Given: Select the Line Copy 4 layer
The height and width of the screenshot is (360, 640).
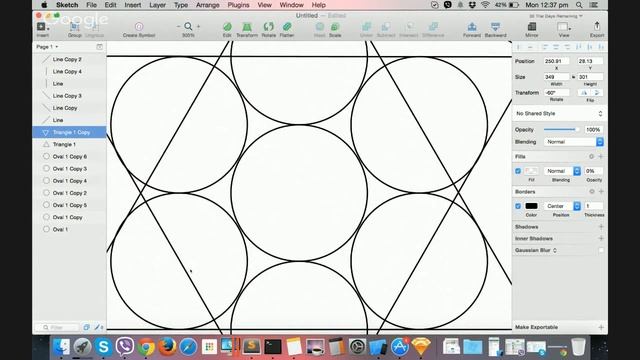Looking at the screenshot, I should 69,71.
